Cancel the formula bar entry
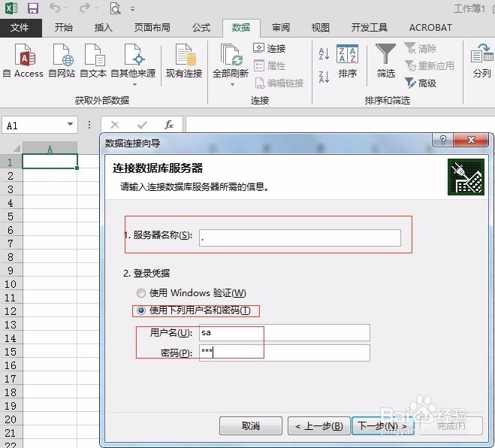Viewport: 495px width, 448px height. tap(115, 125)
